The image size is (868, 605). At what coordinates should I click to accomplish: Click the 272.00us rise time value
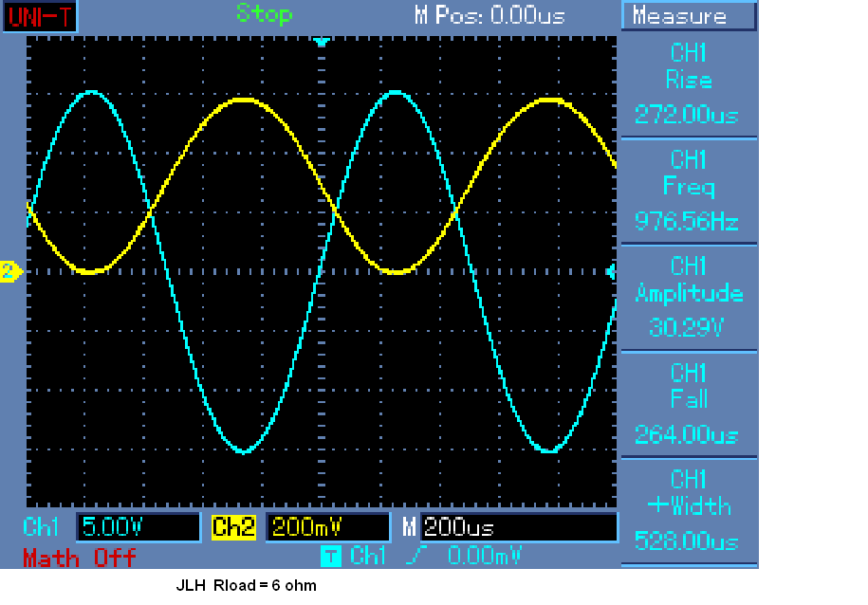(x=687, y=115)
